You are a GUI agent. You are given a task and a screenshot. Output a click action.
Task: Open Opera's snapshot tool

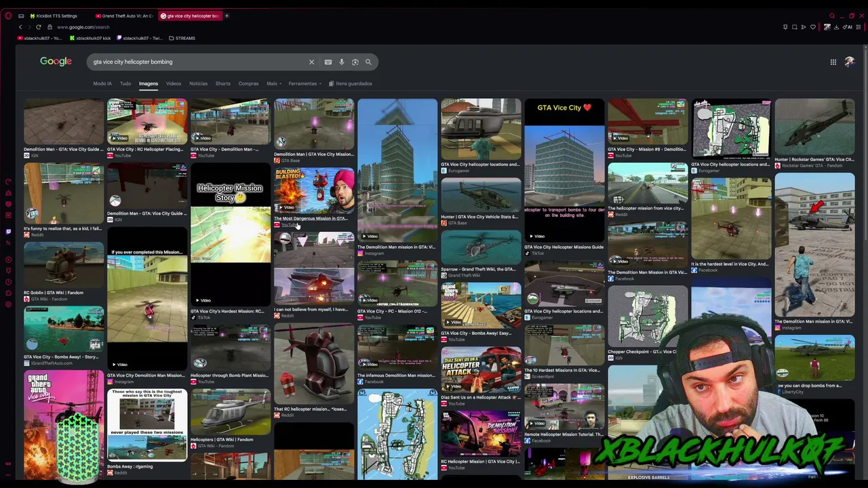794,27
